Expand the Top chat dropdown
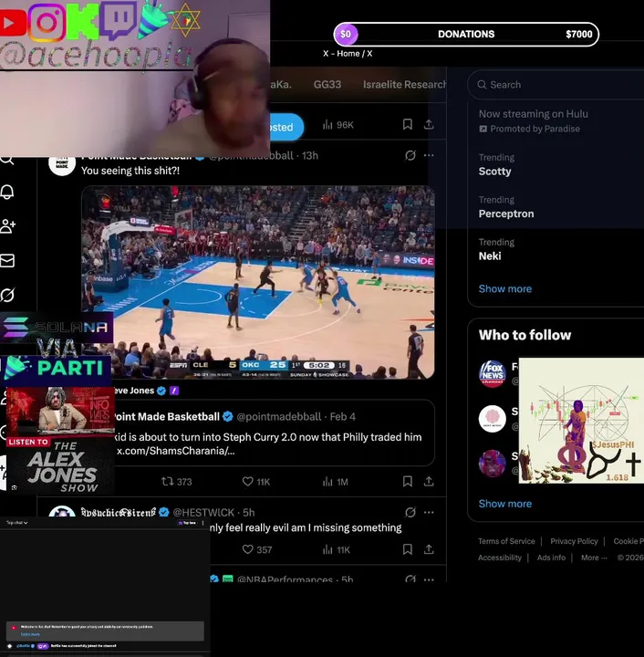Viewport: 644px width, 657px height. [x=16, y=523]
